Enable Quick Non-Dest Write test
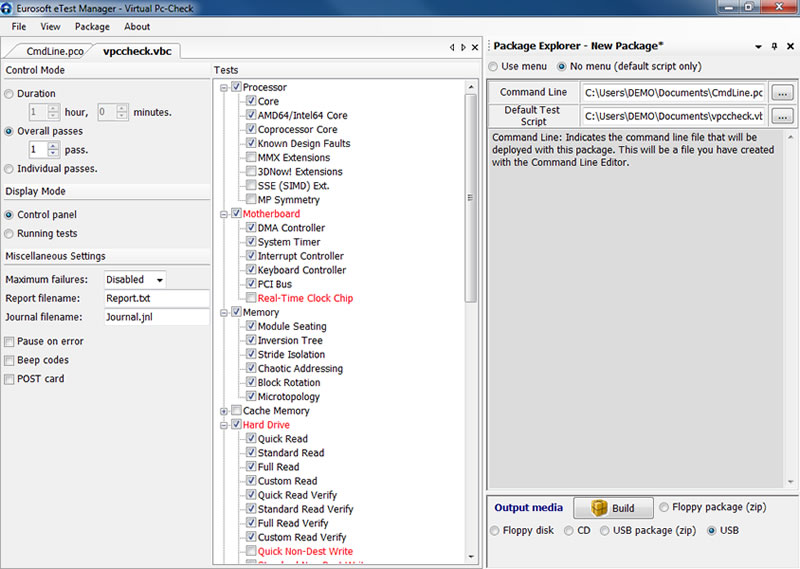Image resolution: width=800 pixels, height=569 pixels. (x=251, y=551)
